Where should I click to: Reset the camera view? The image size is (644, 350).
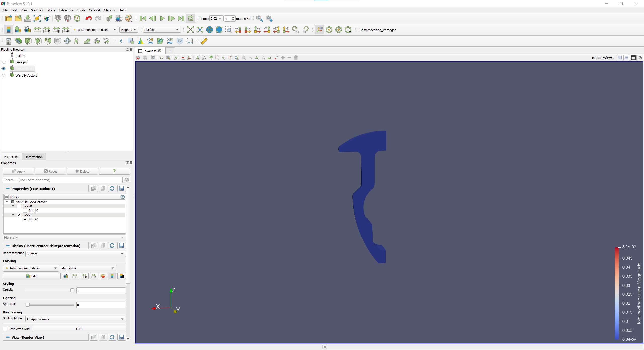click(190, 30)
